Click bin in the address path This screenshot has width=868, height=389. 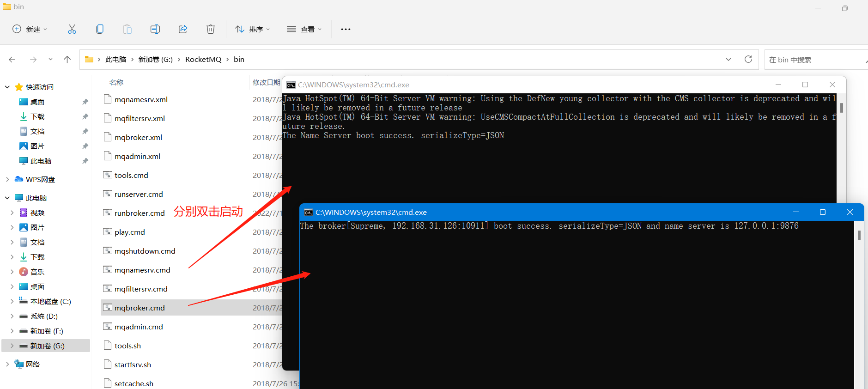point(239,59)
